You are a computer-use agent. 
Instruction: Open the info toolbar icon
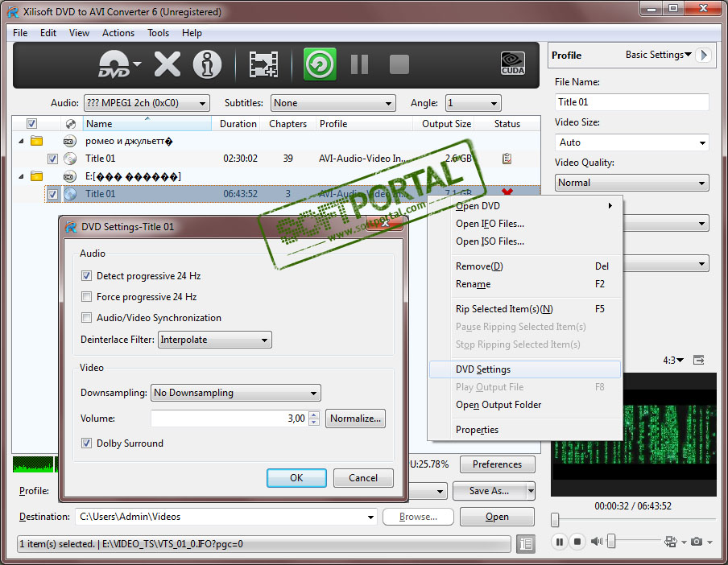[x=207, y=64]
